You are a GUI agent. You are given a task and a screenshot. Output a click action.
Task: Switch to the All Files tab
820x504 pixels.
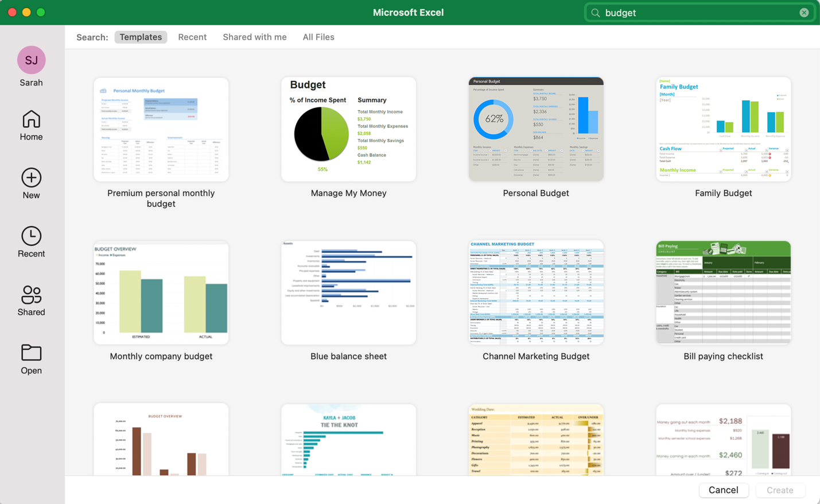(318, 37)
